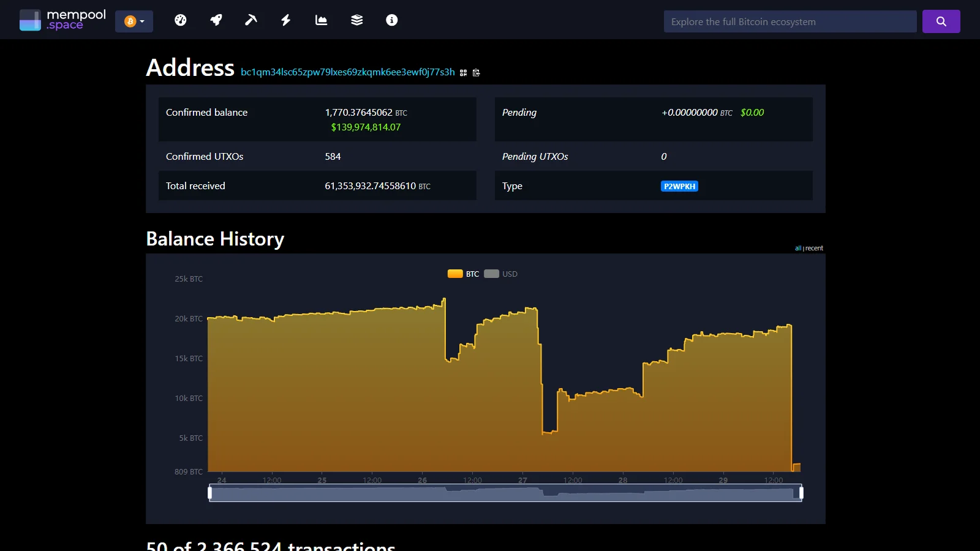The height and width of the screenshot is (551, 980).
Task: Open the About info icon
Action: 392,20
